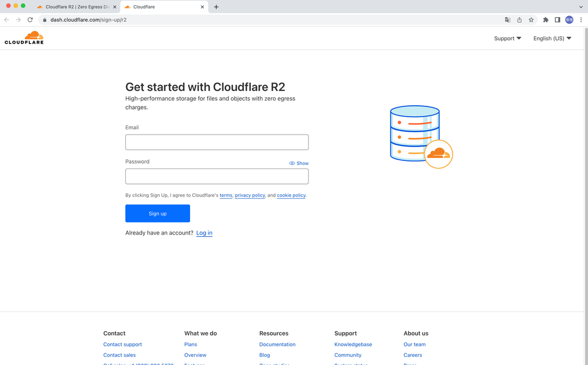Screen dimensions: 588x365
Task: Click the padlock icon in the address bar
Action: tap(44, 19)
